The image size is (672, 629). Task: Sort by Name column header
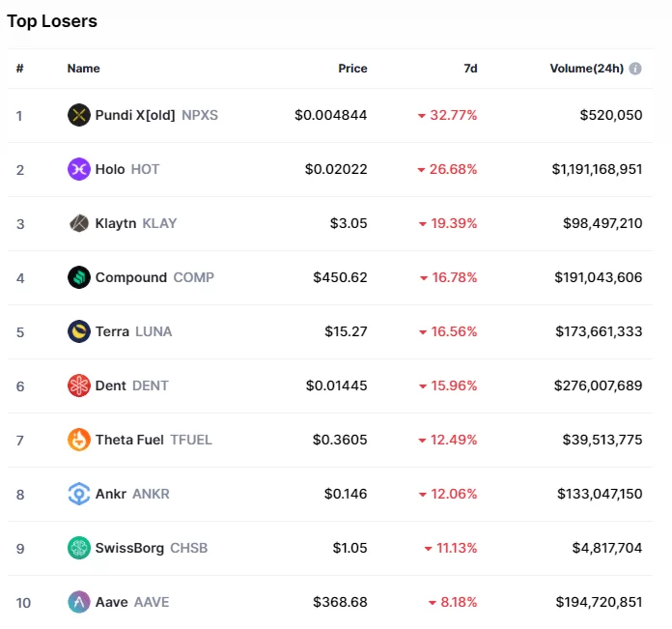click(x=83, y=69)
